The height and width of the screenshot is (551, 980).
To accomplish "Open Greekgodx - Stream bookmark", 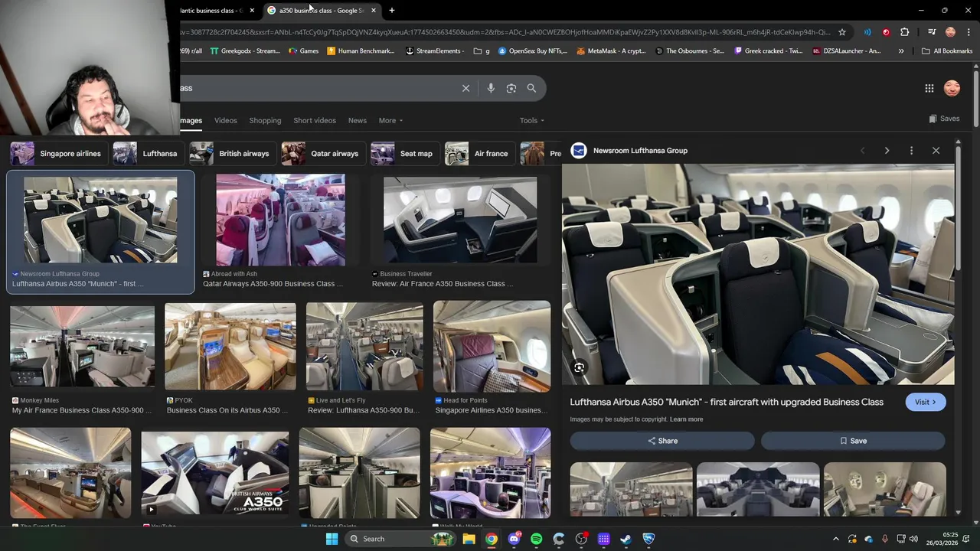I will 245,51.
